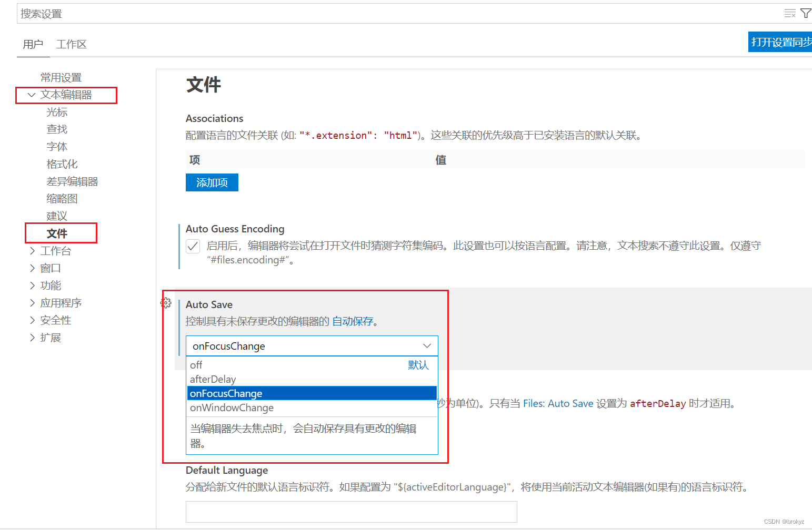Select 建议 in settings tree

click(x=57, y=216)
